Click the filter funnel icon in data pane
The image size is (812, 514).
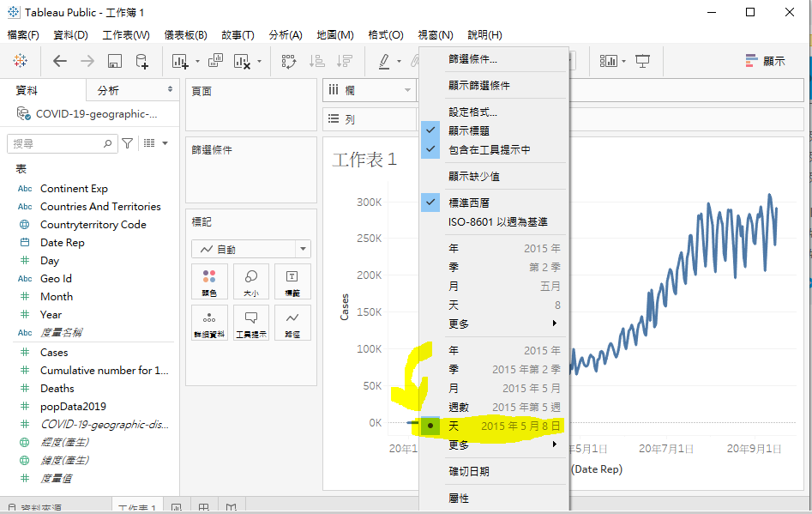coord(127,143)
